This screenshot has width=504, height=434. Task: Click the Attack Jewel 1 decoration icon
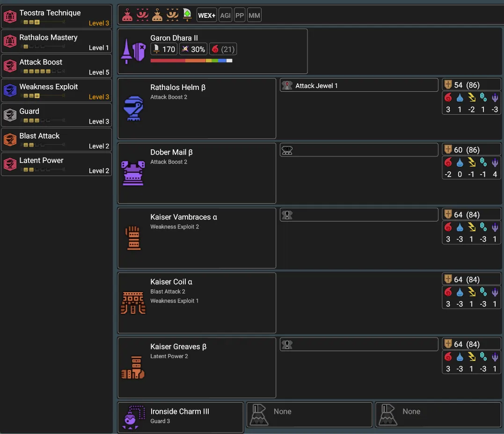click(287, 86)
